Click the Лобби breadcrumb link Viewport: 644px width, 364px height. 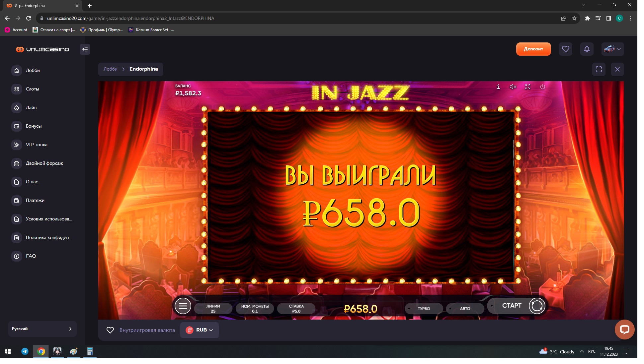111,69
